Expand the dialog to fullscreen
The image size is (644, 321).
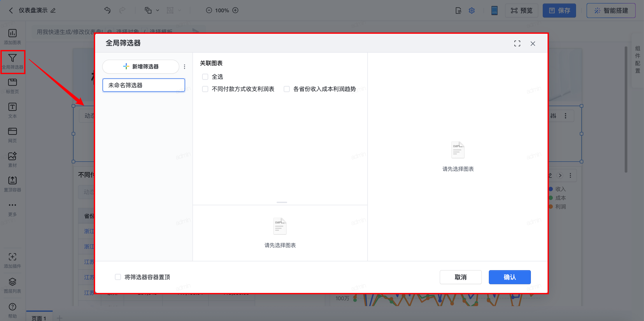click(517, 43)
